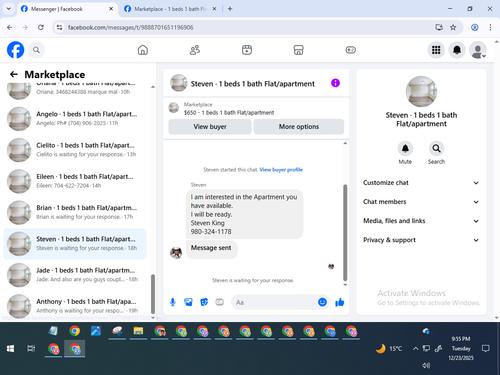Click More options button

click(x=299, y=127)
